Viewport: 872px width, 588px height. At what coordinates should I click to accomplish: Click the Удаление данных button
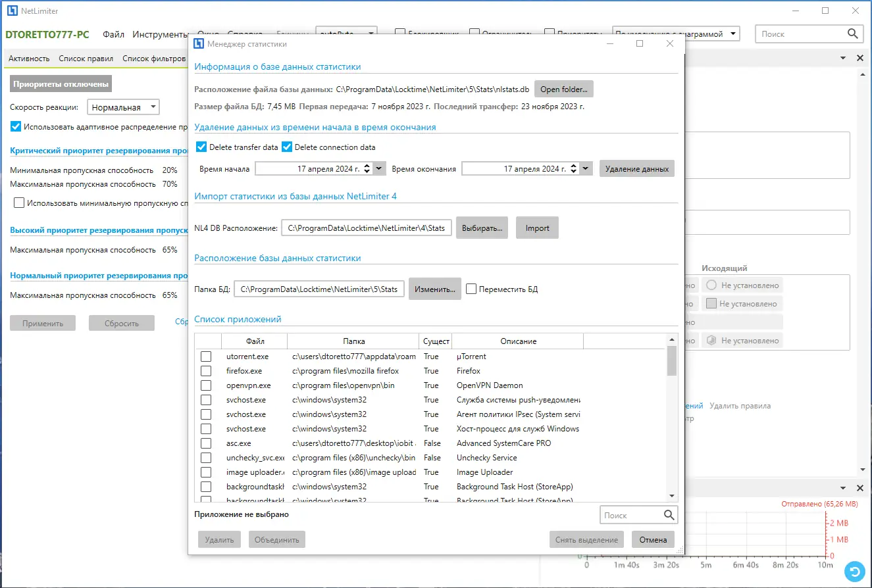click(x=637, y=169)
